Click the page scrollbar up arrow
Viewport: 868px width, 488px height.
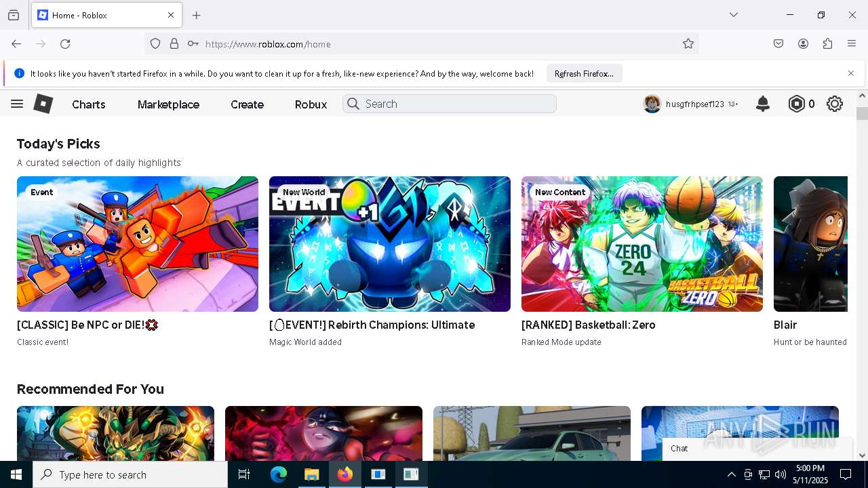click(862, 96)
